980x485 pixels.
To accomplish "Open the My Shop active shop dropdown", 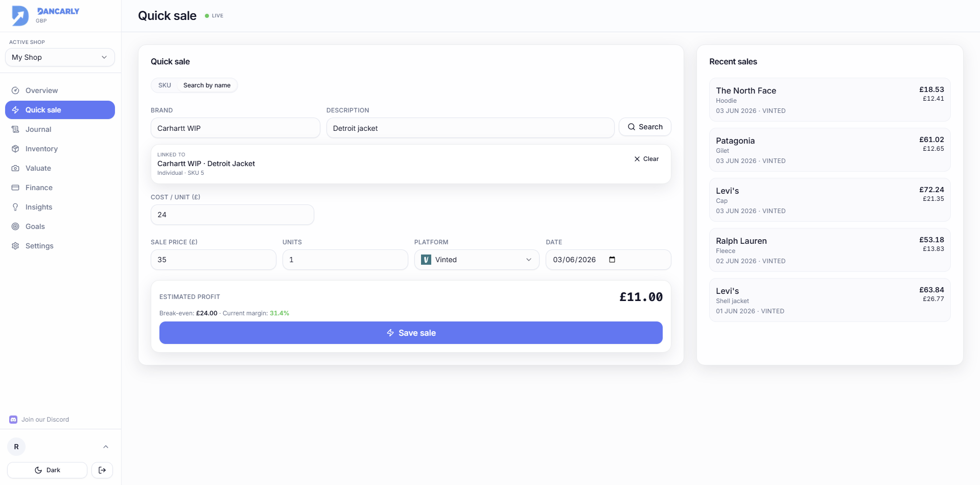I will (x=60, y=57).
